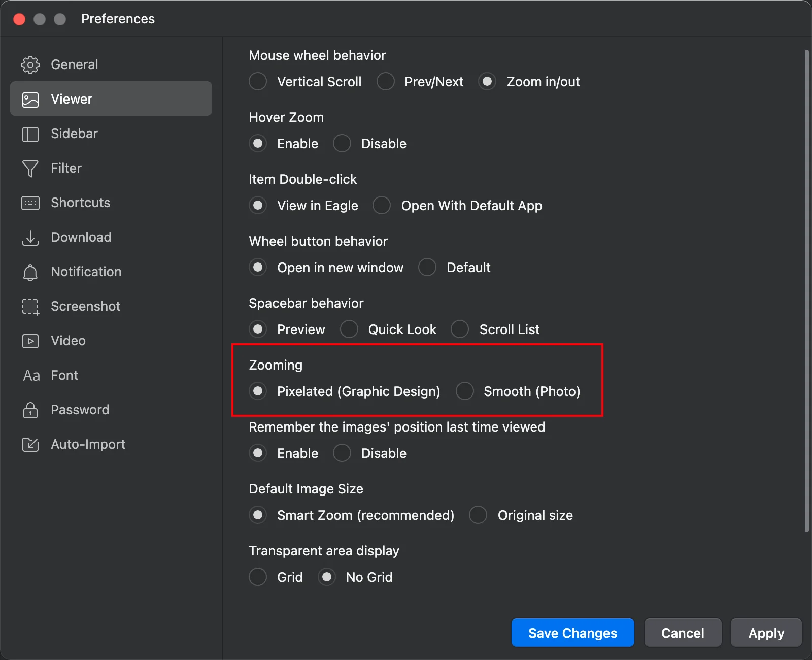Open the General preferences section
This screenshot has width=812, height=660.
click(x=111, y=64)
